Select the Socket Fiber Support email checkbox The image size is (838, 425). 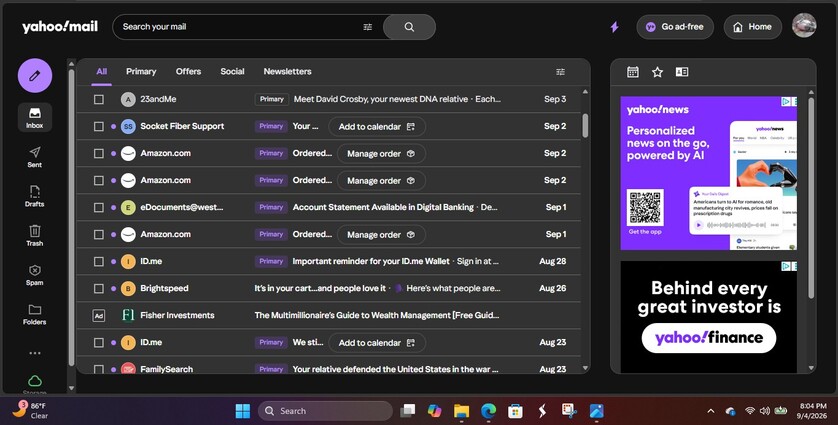[99, 126]
